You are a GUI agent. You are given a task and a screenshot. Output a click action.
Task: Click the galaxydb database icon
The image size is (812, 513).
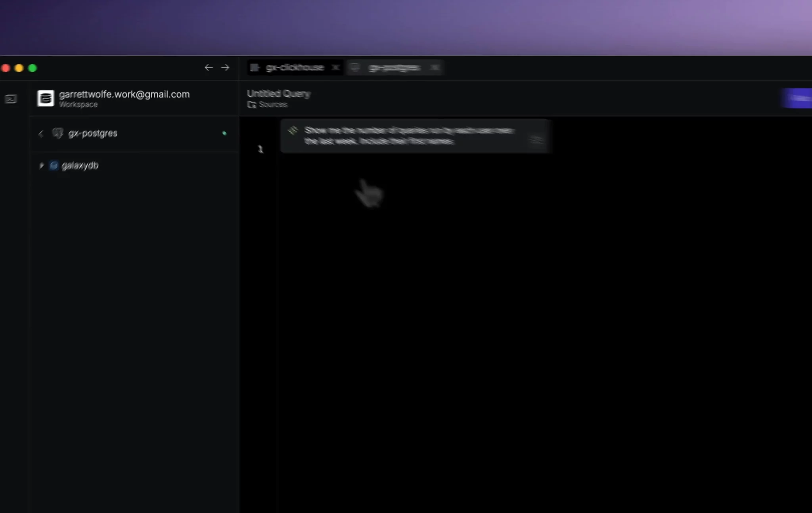[54, 165]
